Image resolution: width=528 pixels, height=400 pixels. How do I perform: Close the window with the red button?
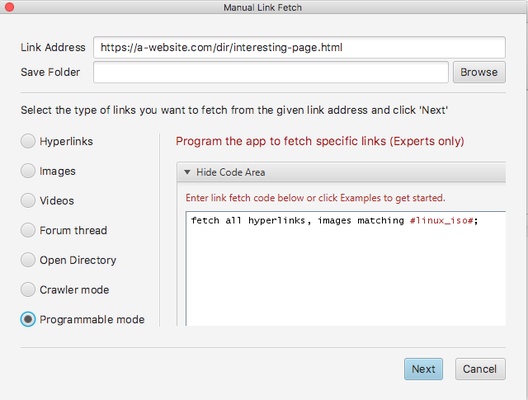point(9,7)
